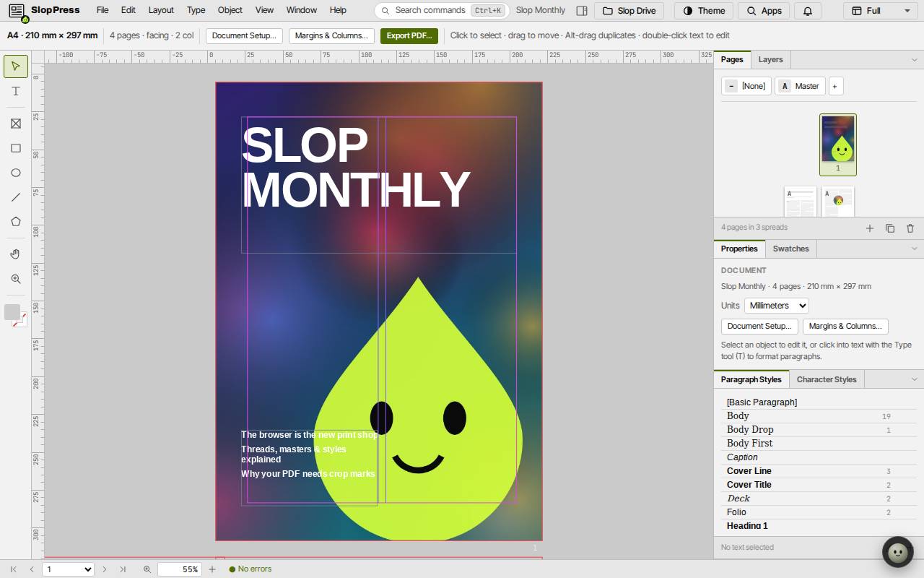Open the Layout menu
This screenshot has width=924, height=578.
[x=161, y=11]
